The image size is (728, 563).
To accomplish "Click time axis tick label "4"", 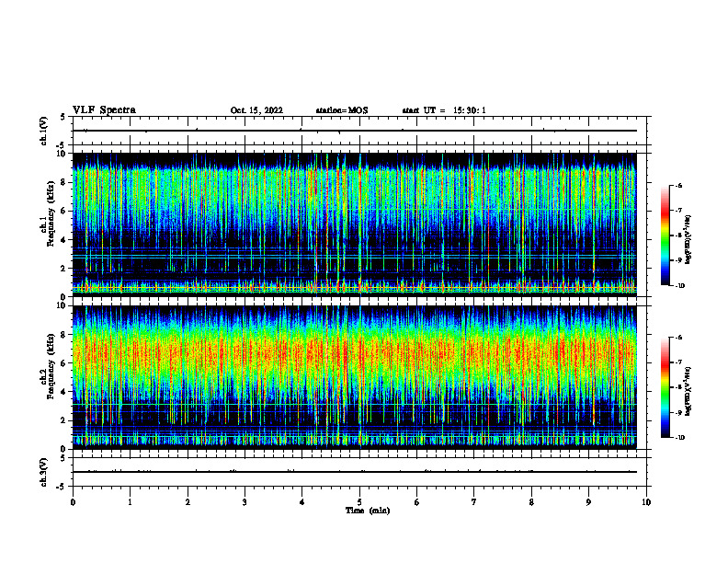I will (302, 502).
